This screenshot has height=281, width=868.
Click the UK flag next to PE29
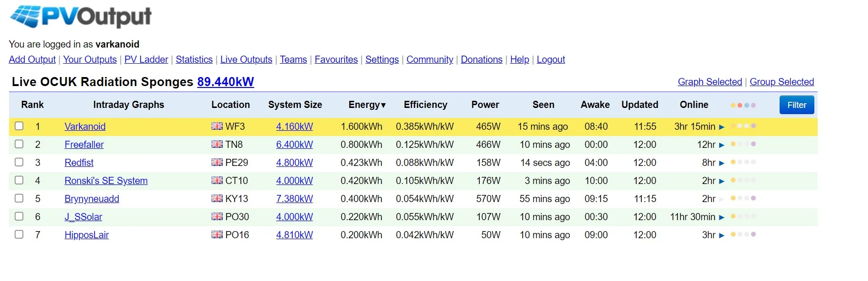[217, 163]
